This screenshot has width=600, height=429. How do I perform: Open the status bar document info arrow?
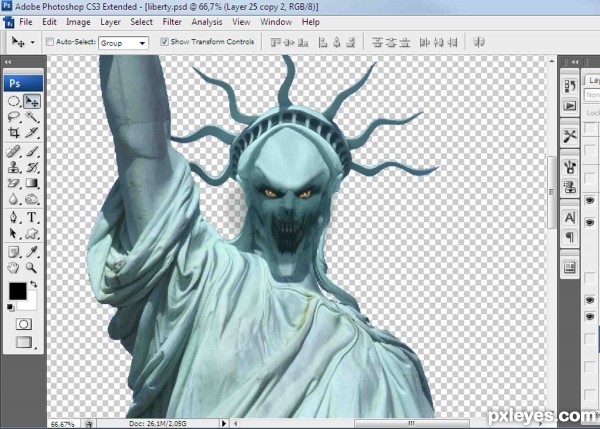click(223, 423)
